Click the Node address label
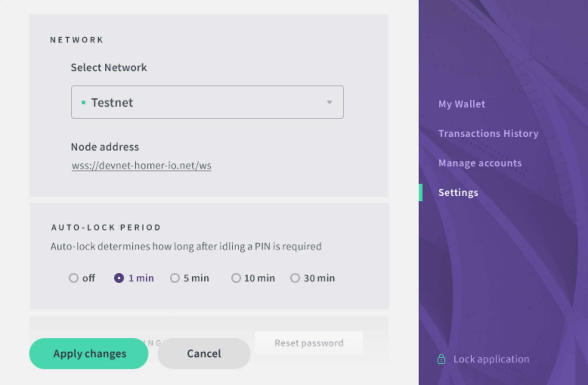This screenshot has width=588, height=385. tap(105, 147)
